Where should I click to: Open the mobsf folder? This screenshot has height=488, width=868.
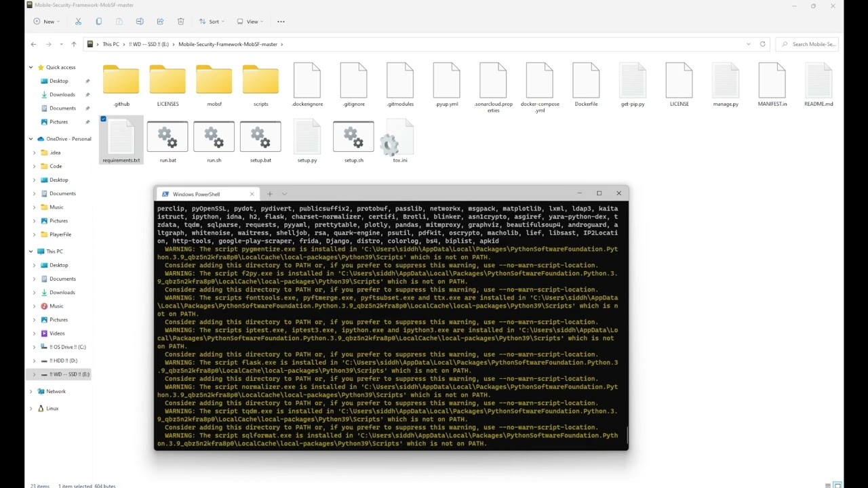point(214,85)
